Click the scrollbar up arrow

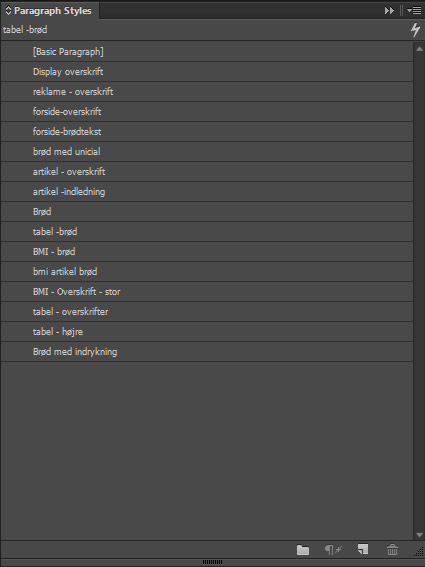(419, 49)
